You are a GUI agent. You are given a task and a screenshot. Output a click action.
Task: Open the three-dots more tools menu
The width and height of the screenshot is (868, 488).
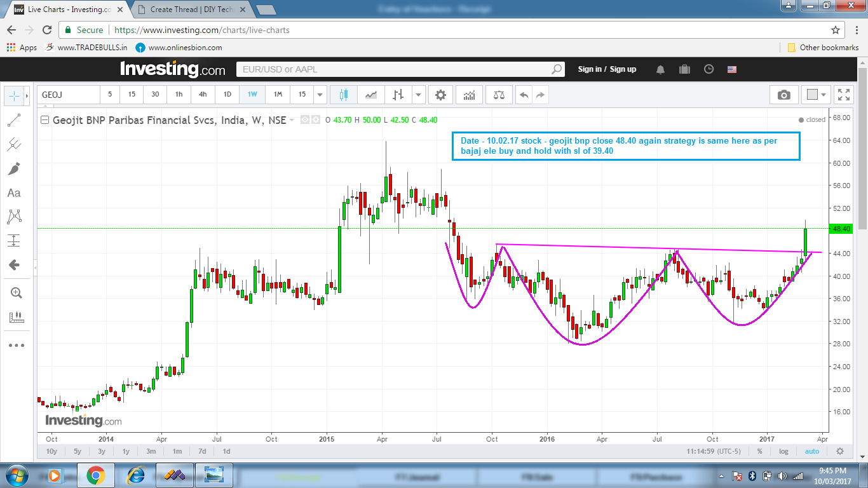tap(16, 345)
